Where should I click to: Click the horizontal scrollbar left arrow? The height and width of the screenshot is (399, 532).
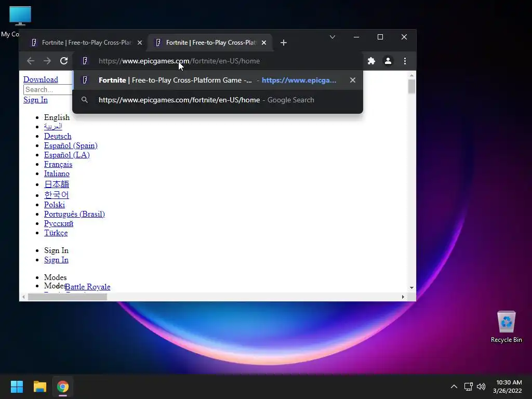click(23, 297)
